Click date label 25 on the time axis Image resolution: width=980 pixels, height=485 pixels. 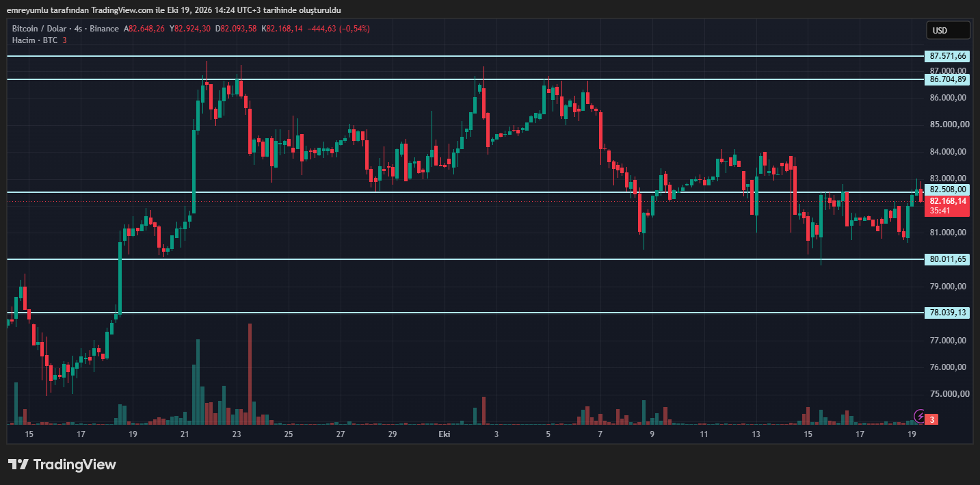click(x=289, y=434)
